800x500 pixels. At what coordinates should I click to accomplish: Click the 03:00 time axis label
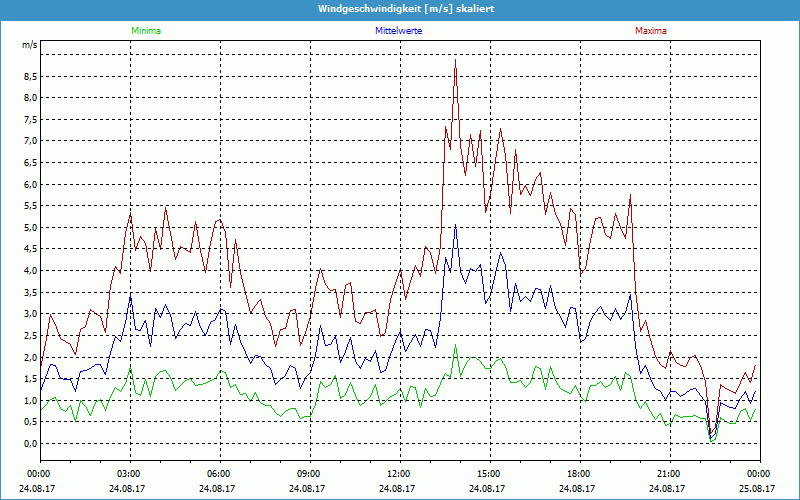click(x=130, y=474)
